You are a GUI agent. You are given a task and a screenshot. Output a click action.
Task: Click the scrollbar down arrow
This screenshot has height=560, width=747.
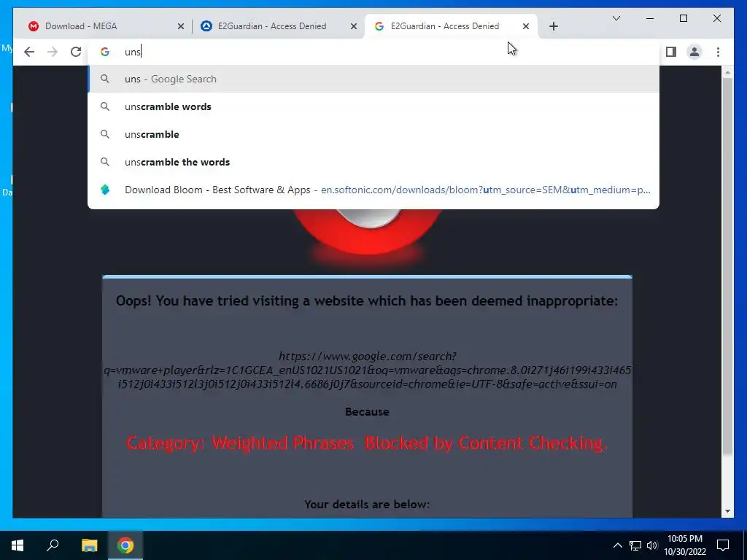click(x=727, y=511)
